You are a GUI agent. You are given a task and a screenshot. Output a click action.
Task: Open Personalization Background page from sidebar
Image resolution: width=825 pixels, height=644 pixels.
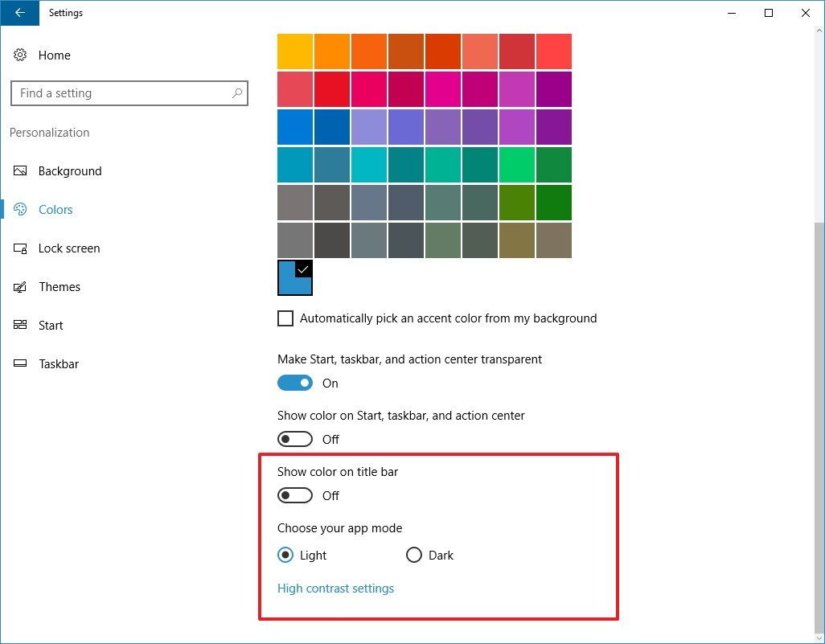point(70,170)
